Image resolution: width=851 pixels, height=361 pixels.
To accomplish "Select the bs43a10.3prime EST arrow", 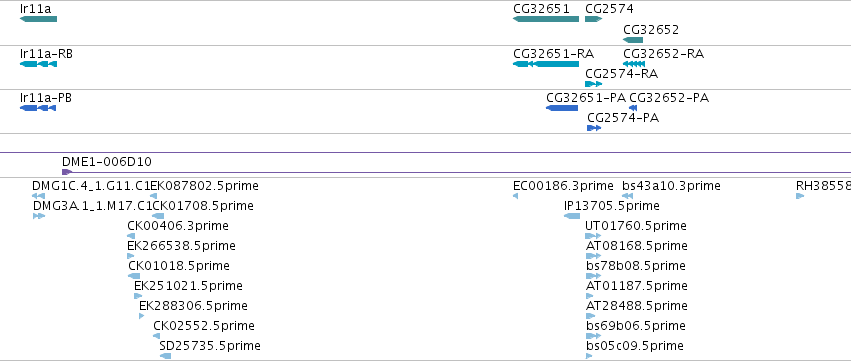I will coord(627,196).
